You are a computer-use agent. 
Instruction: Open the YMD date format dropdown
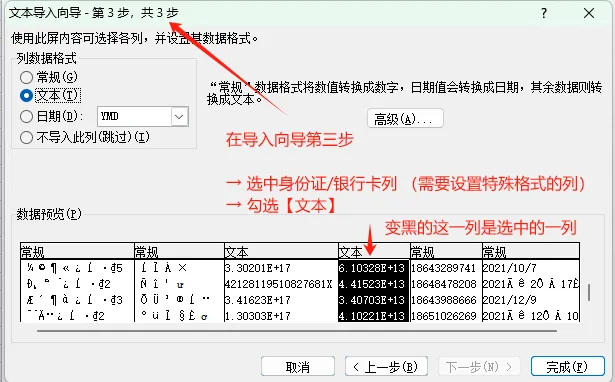click(x=179, y=116)
